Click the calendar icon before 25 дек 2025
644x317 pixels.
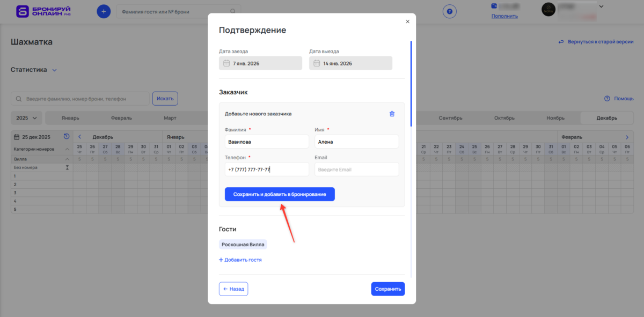(17, 137)
